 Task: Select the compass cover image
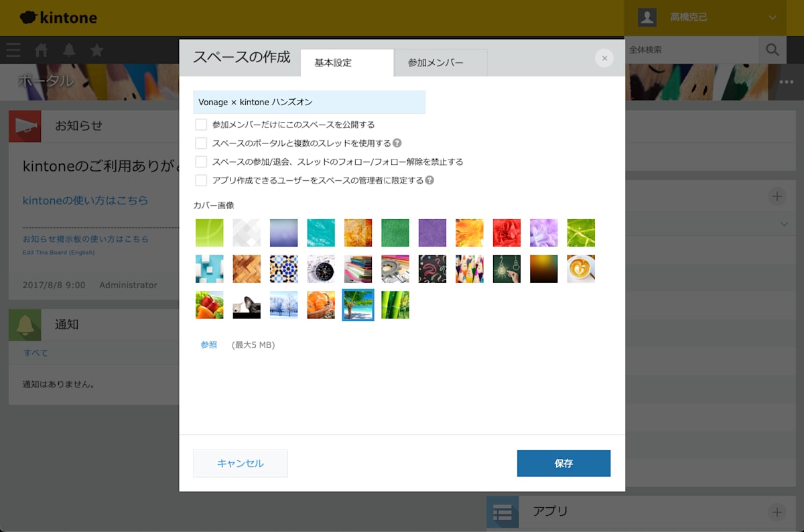(x=321, y=269)
